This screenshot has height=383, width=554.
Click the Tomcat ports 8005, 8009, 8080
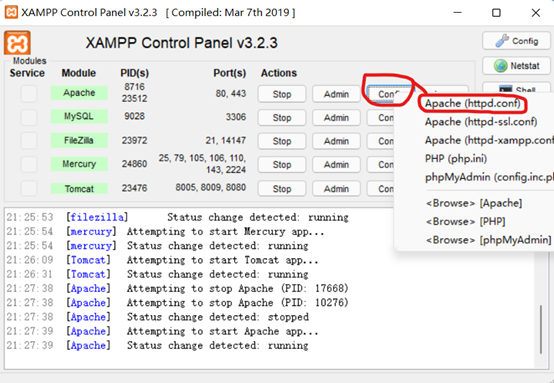tap(211, 187)
